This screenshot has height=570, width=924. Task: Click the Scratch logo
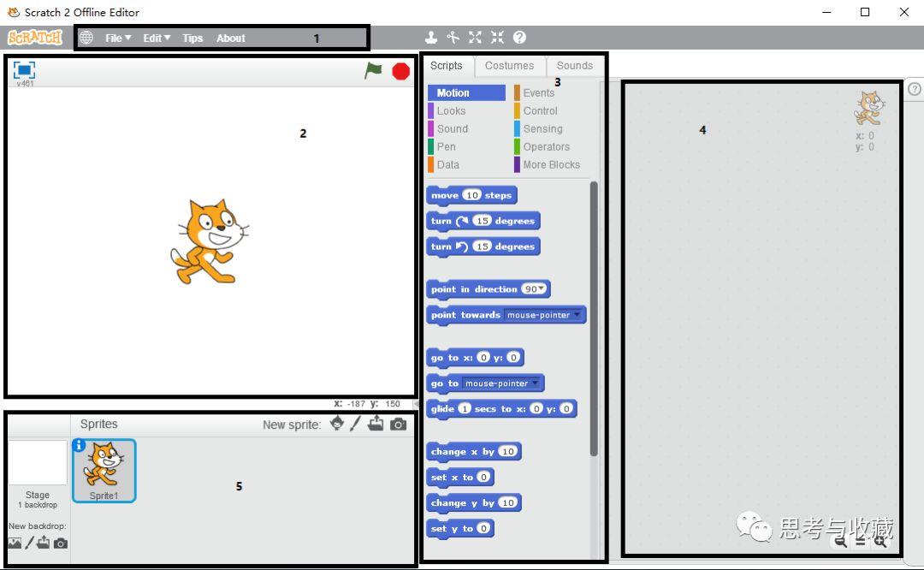35,38
